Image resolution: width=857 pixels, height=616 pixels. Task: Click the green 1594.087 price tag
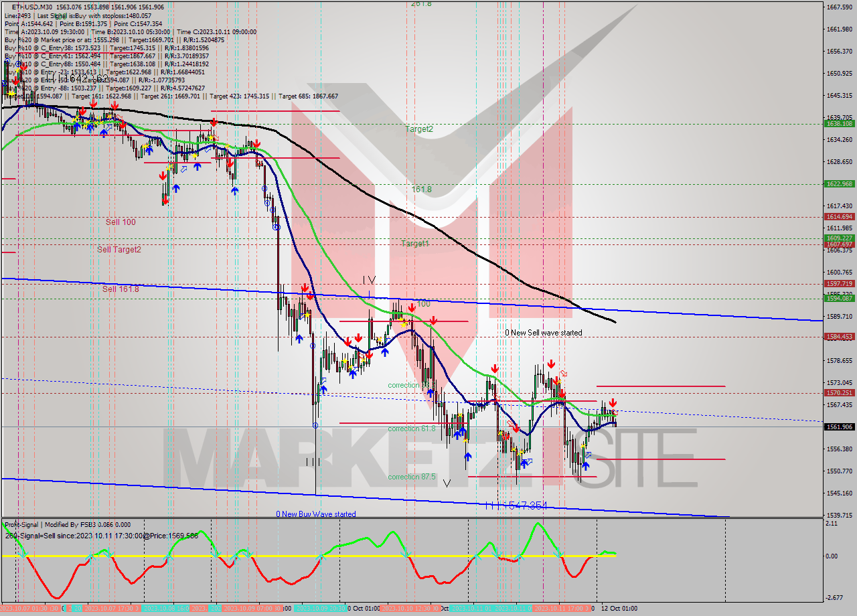tap(839, 298)
